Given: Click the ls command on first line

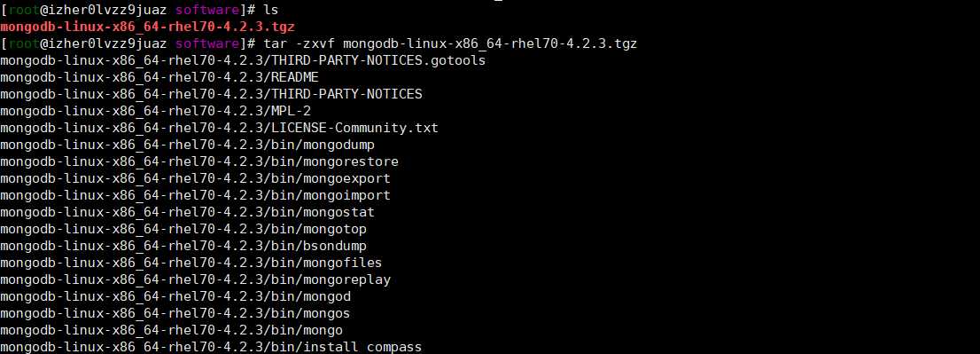Looking at the screenshot, I should 271,10.
